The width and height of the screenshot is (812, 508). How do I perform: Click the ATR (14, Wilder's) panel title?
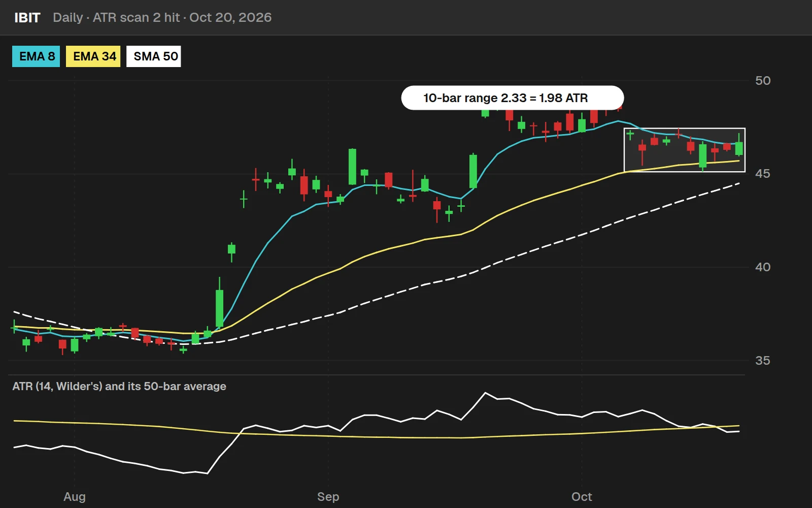click(x=119, y=386)
